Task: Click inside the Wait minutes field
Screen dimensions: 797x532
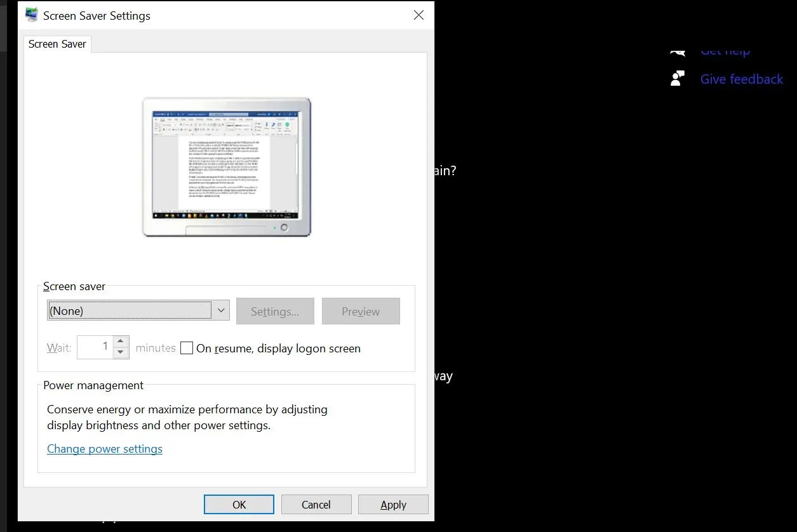Action: point(95,347)
